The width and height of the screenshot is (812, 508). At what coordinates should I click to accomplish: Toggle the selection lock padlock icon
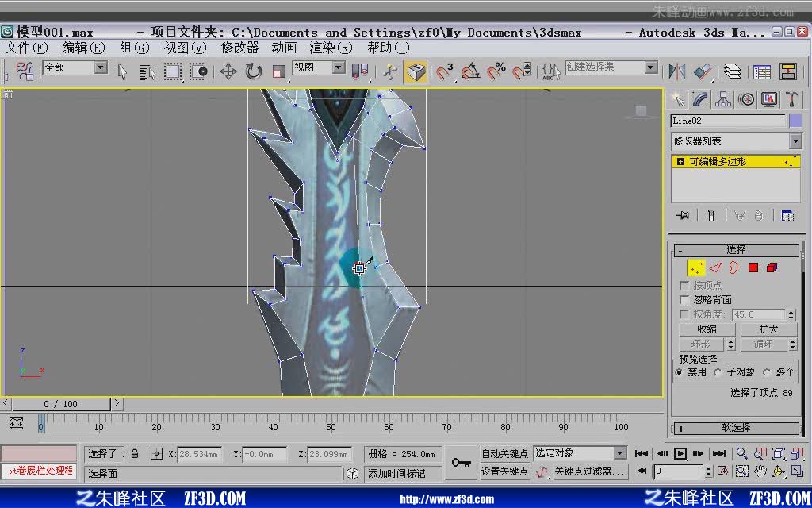[135, 454]
